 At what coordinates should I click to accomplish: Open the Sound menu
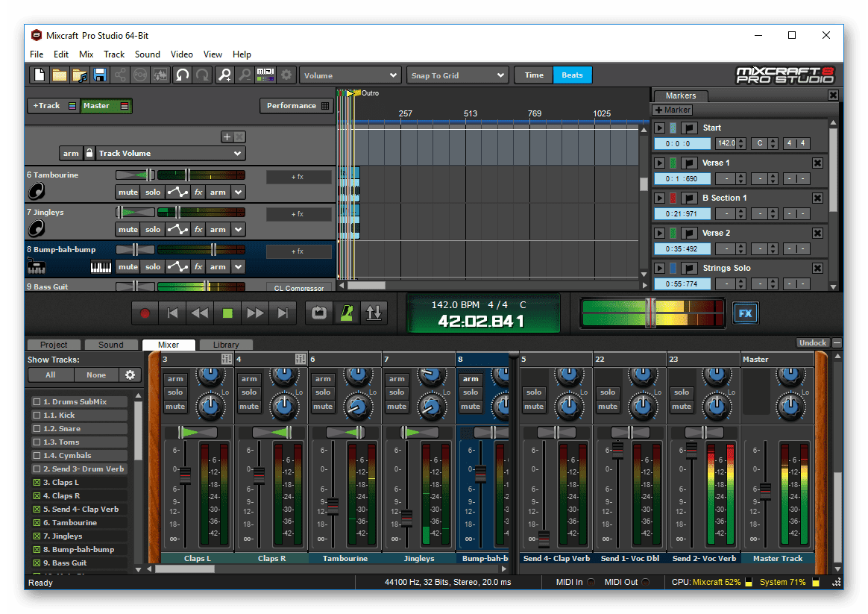pos(147,54)
